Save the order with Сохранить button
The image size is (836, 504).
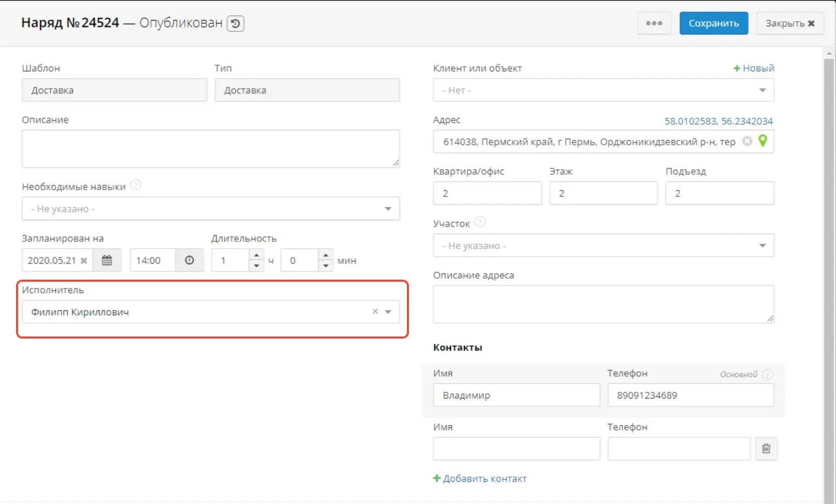tap(713, 23)
